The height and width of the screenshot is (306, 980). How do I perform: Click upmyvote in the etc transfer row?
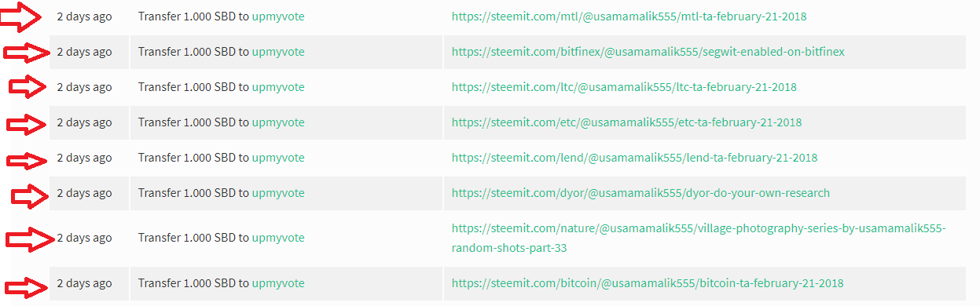(x=278, y=122)
